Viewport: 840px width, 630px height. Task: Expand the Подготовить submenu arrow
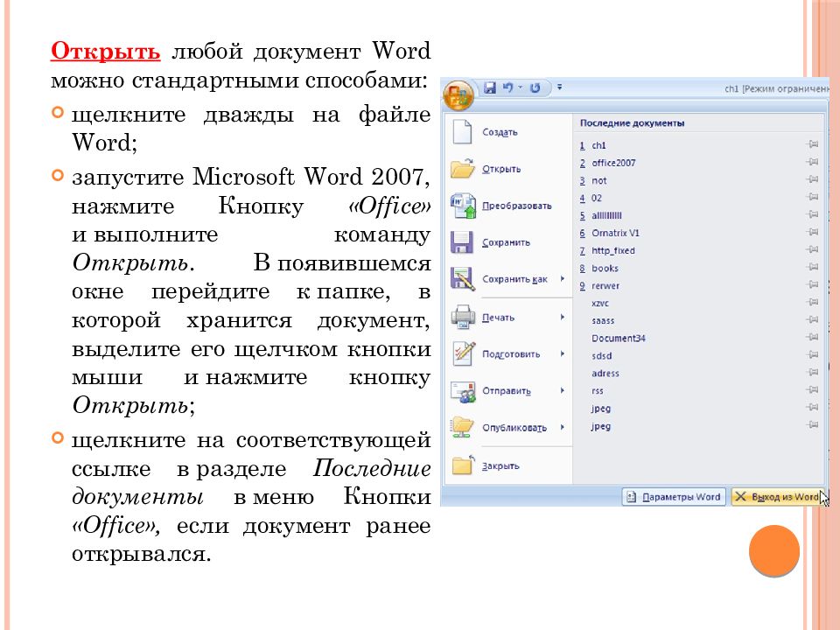tap(563, 353)
